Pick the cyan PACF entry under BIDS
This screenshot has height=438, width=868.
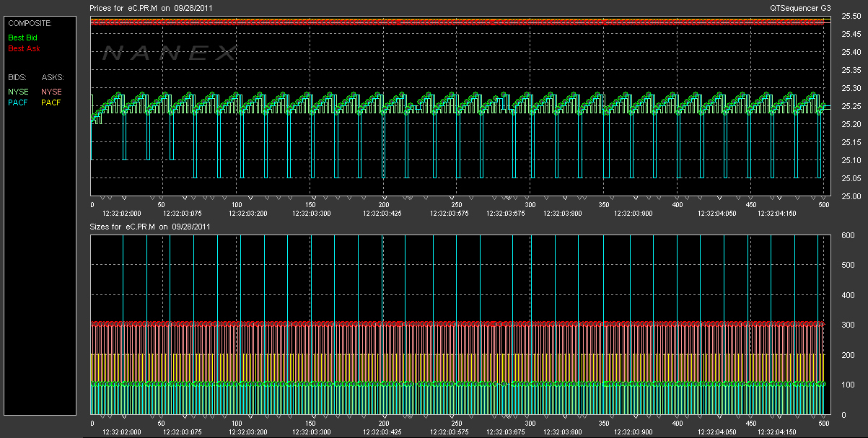[18, 103]
